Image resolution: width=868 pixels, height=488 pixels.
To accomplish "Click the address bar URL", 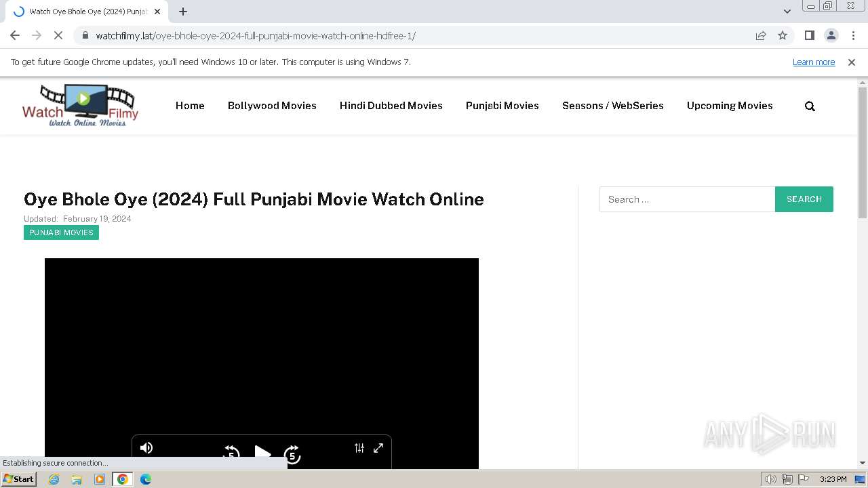I will [x=256, y=36].
